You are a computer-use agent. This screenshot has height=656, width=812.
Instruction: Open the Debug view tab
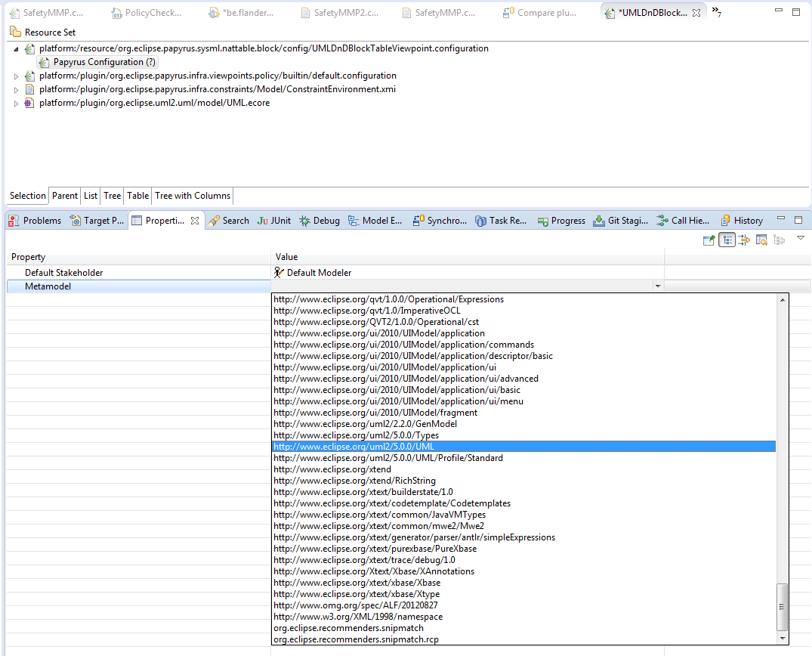tap(320, 221)
